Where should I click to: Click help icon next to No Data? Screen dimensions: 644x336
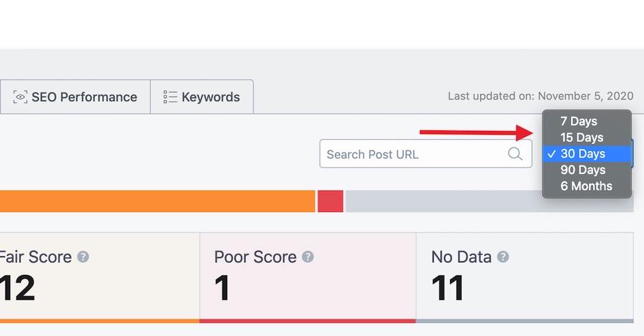[x=503, y=256]
